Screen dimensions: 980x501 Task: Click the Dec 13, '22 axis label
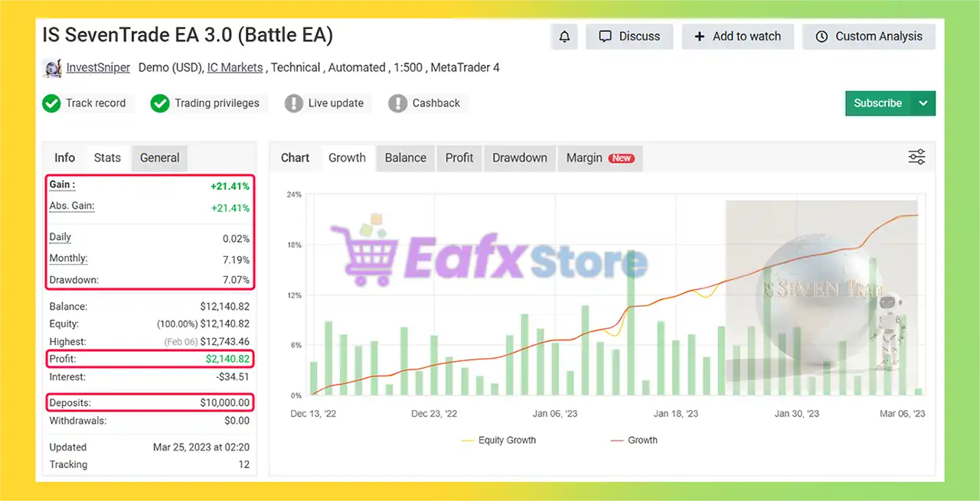pyautogui.click(x=313, y=414)
